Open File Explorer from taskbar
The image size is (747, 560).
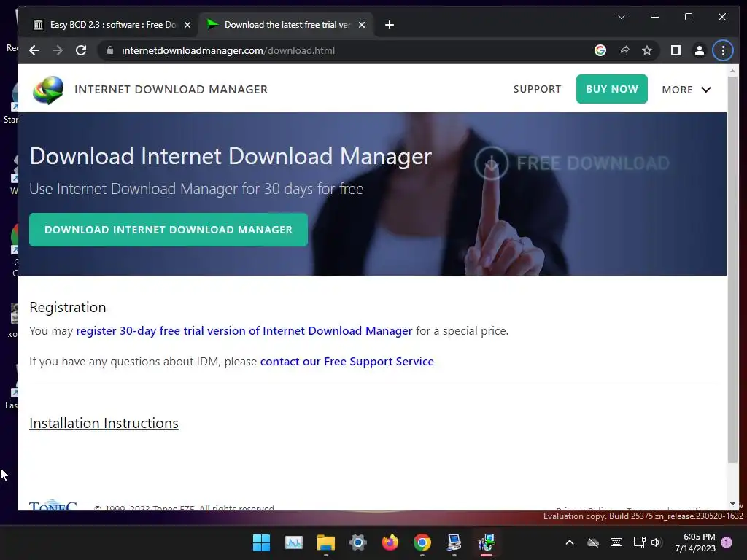[x=326, y=542]
